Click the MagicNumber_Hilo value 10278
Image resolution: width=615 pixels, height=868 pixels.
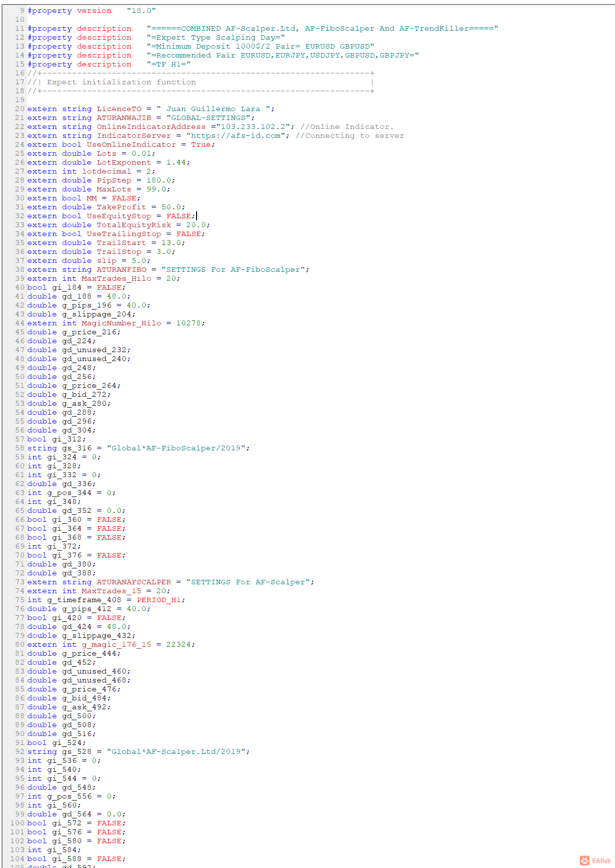188,323
